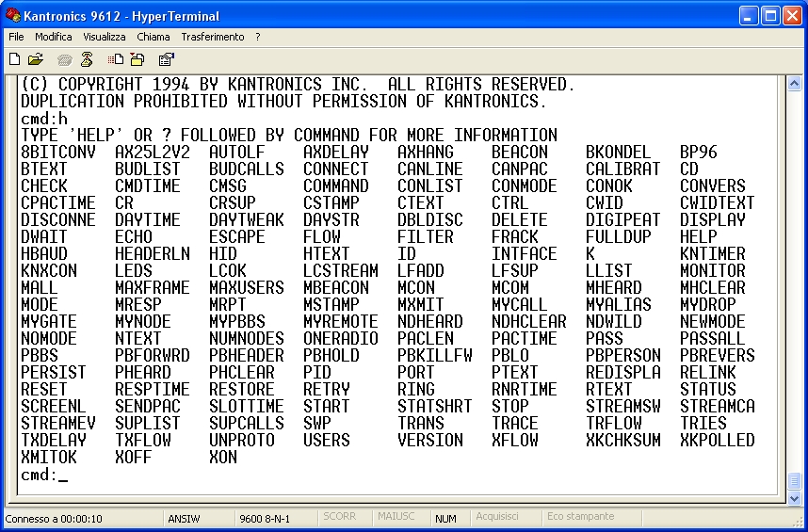Close the HyperTerminal window
808x532 pixels.
point(792,16)
